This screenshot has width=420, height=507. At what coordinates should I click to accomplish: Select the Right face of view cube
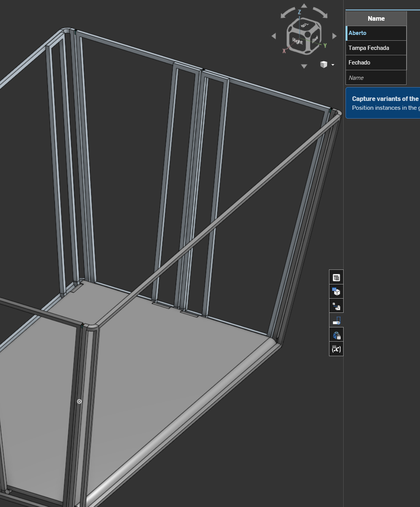298,42
